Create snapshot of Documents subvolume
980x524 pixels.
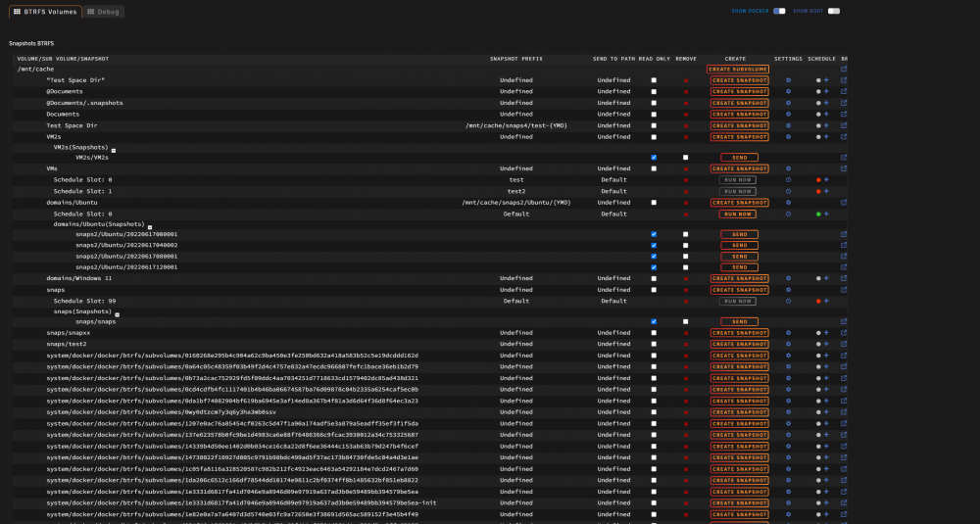point(739,115)
